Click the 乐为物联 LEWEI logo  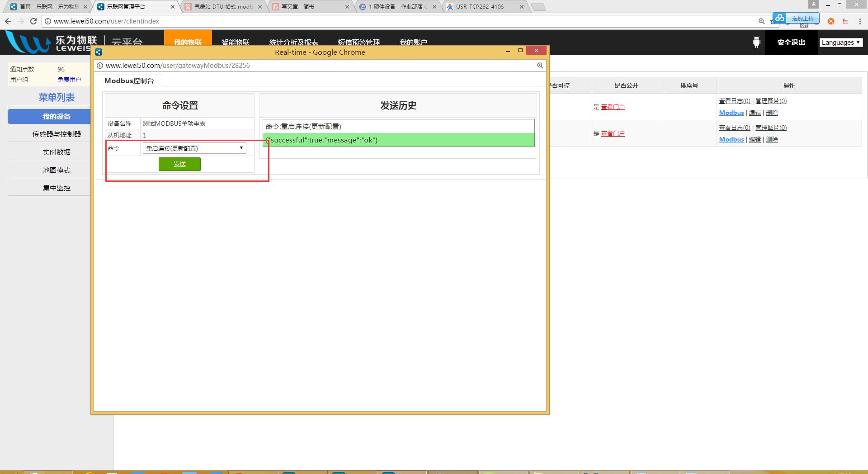[x=52, y=43]
